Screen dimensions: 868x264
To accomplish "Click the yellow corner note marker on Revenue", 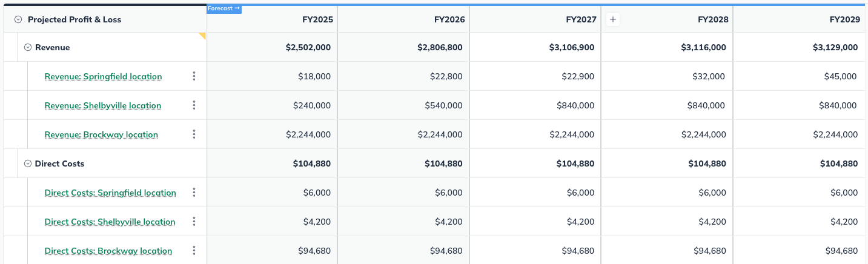I will point(203,36).
